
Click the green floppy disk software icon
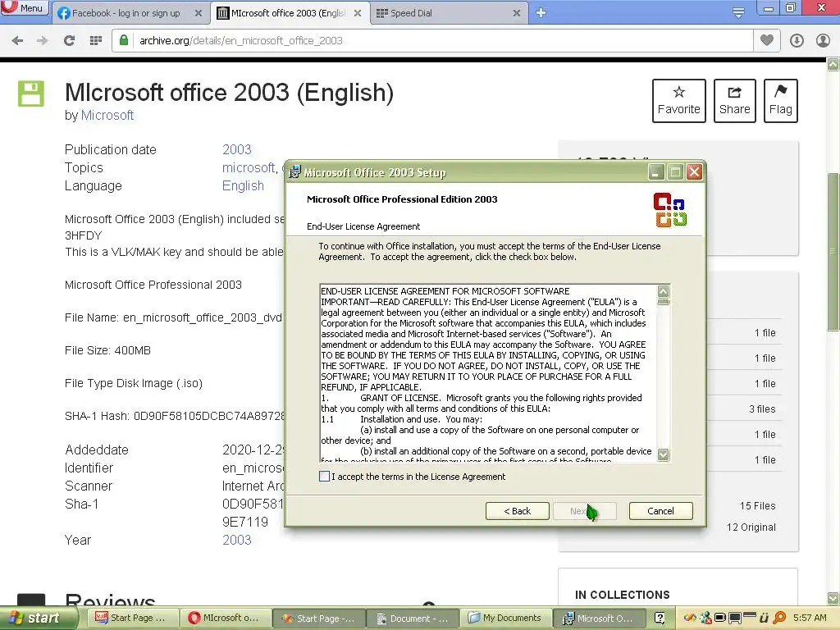click(31, 94)
